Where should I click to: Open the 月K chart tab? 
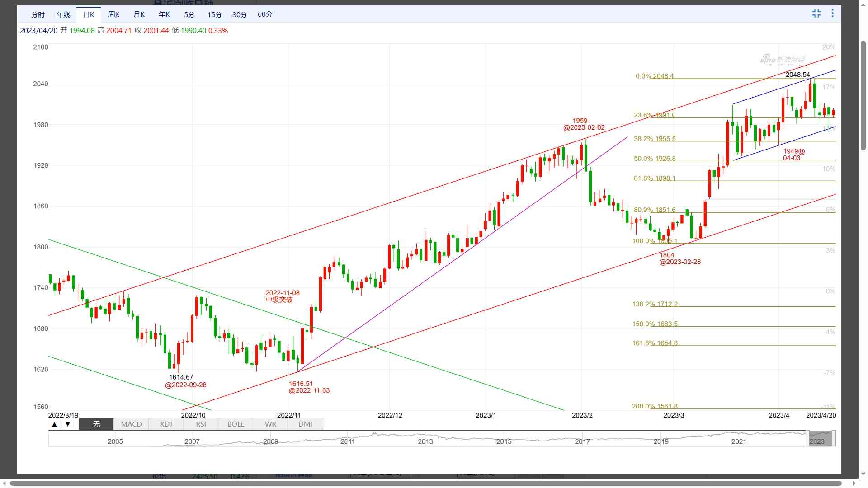139,14
